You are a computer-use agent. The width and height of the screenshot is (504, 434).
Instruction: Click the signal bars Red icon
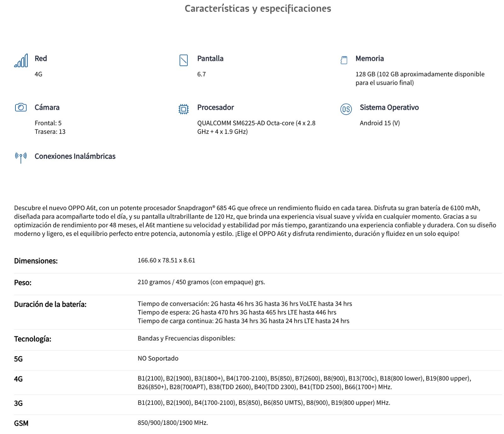pyautogui.click(x=21, y=60)
